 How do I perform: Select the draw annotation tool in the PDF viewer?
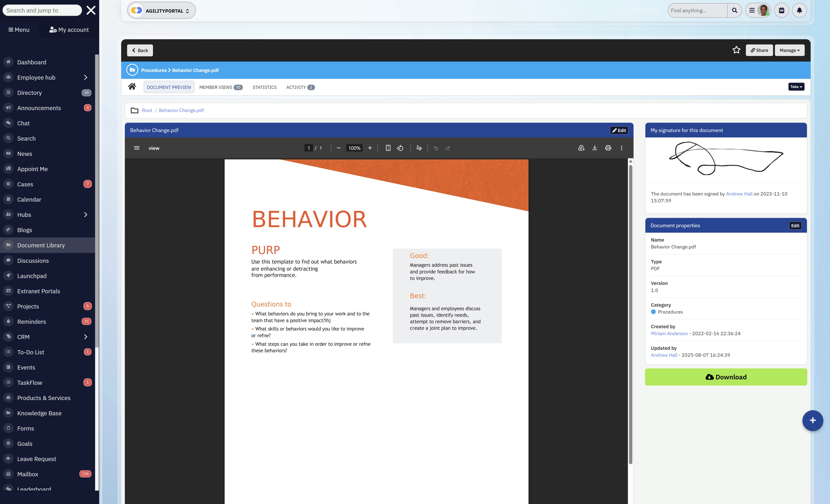[419, 148]
